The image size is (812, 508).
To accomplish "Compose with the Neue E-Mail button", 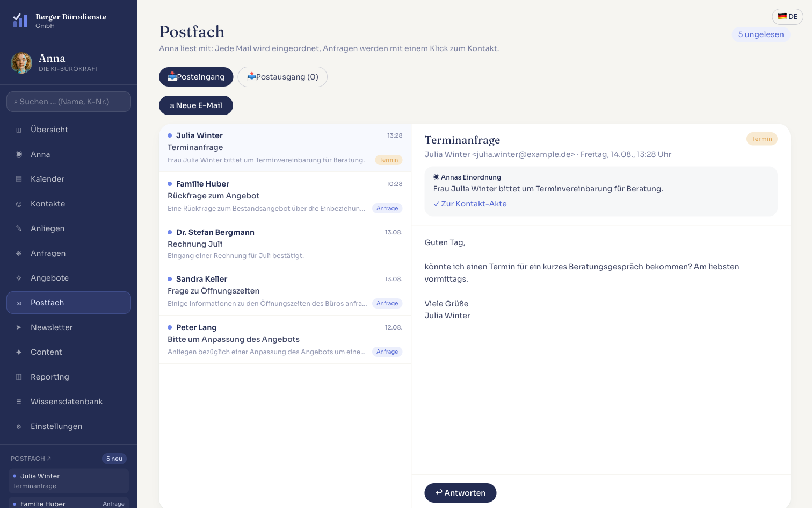I will pyautogui.click(x=196, y=105).
